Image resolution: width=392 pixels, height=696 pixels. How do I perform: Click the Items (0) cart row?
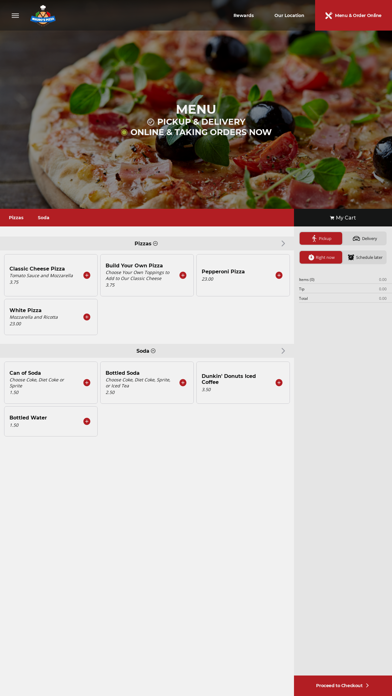coord(343,280)
